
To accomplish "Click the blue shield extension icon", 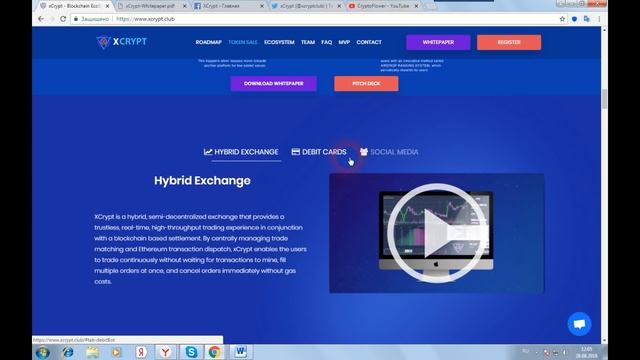I will pyautogui.click(x=574, y=19).
